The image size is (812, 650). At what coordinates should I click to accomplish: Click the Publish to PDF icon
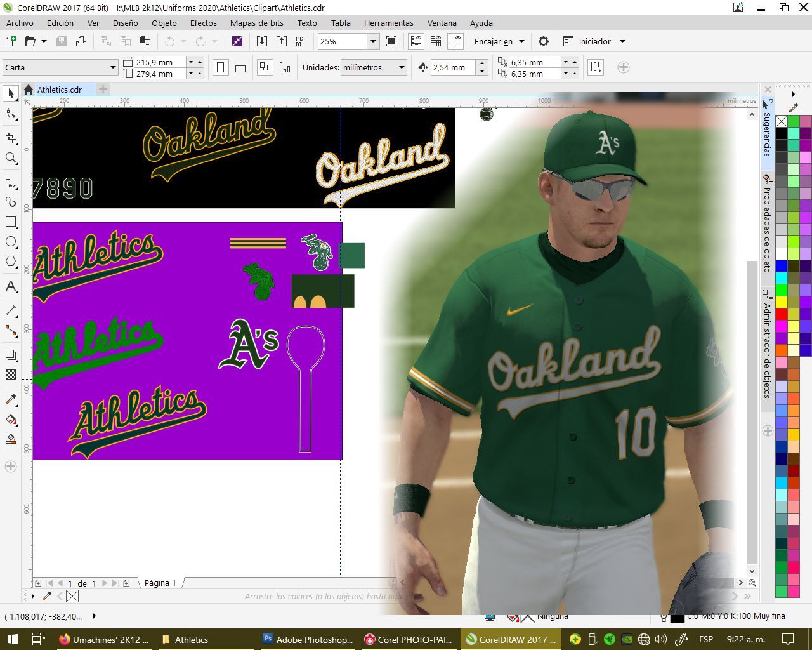[x=301, y=41]
